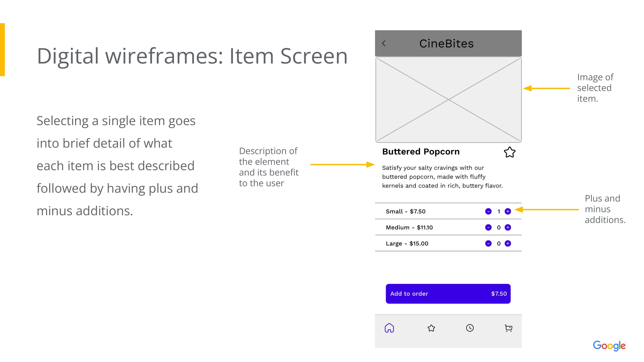Click the Small - $7.50 size label

pyautogui.click(x=406, y=211)
